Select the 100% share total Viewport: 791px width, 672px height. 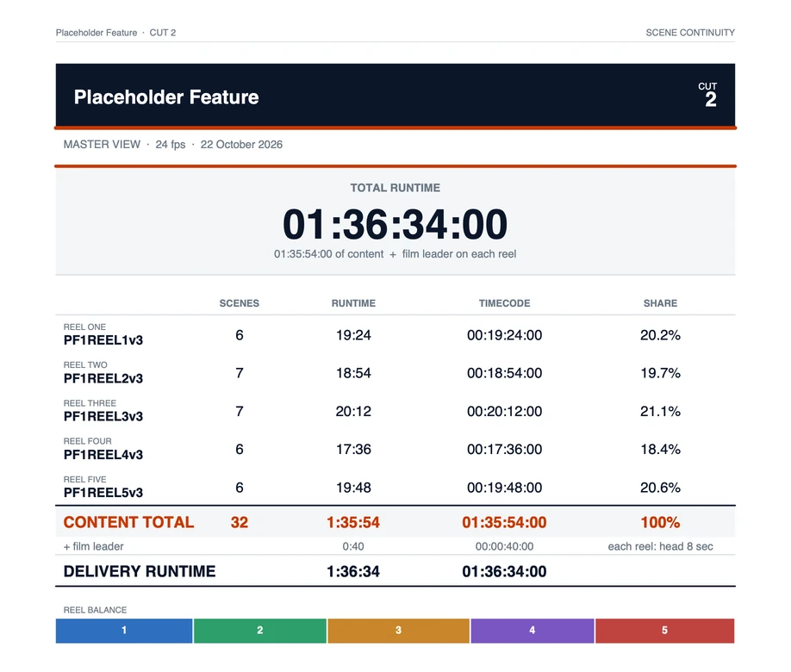pos(660,522)
